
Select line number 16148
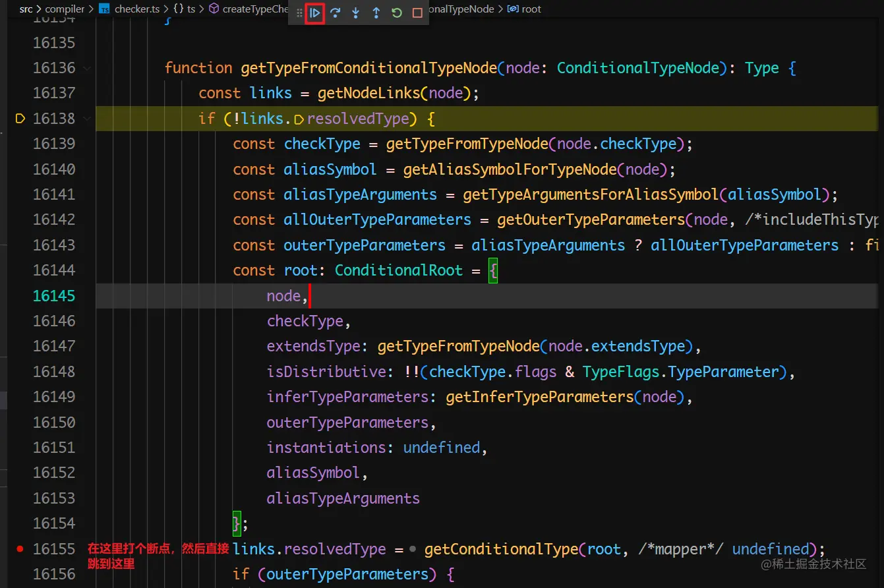point(54,372)
